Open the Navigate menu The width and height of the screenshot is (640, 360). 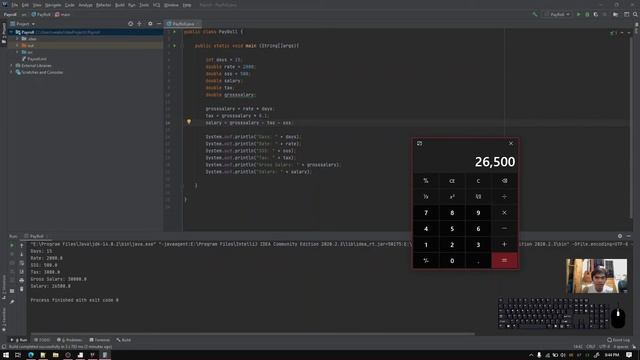pyautogui.click(x=53, y=5)
